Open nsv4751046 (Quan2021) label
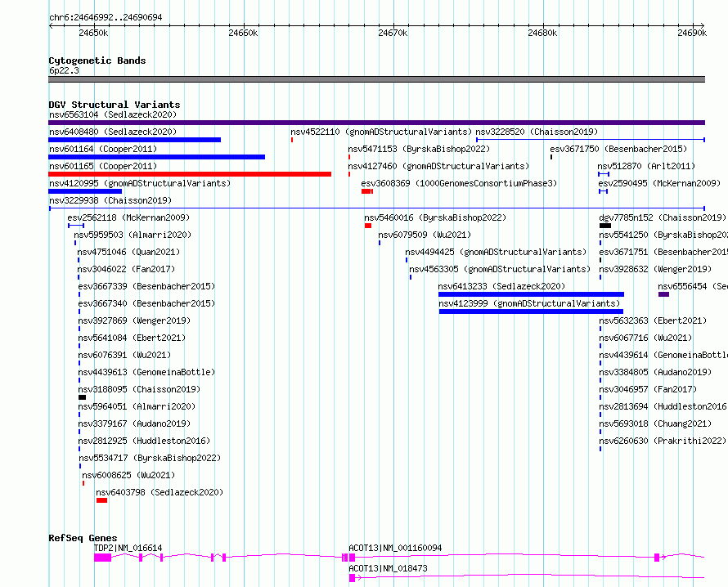 (128, 252)
